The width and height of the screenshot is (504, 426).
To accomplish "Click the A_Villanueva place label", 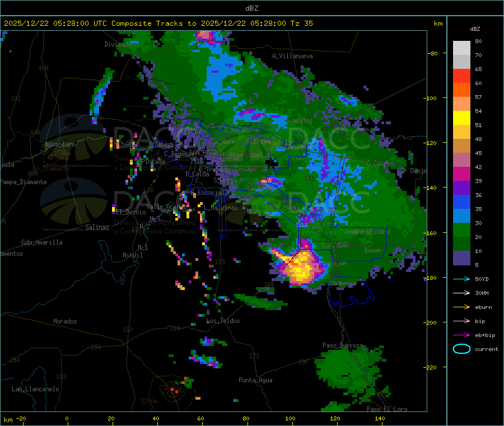I will (x=292, y=56).
